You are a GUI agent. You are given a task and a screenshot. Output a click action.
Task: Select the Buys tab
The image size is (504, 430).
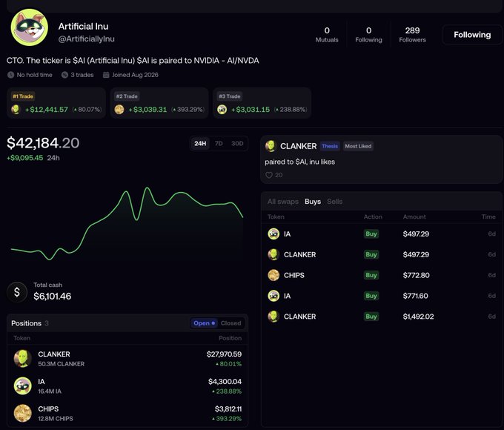[x=313, y=202]
